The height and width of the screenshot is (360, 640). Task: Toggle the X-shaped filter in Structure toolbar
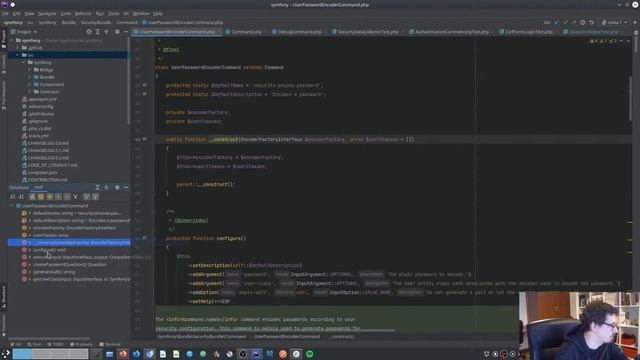pos(76,197)
